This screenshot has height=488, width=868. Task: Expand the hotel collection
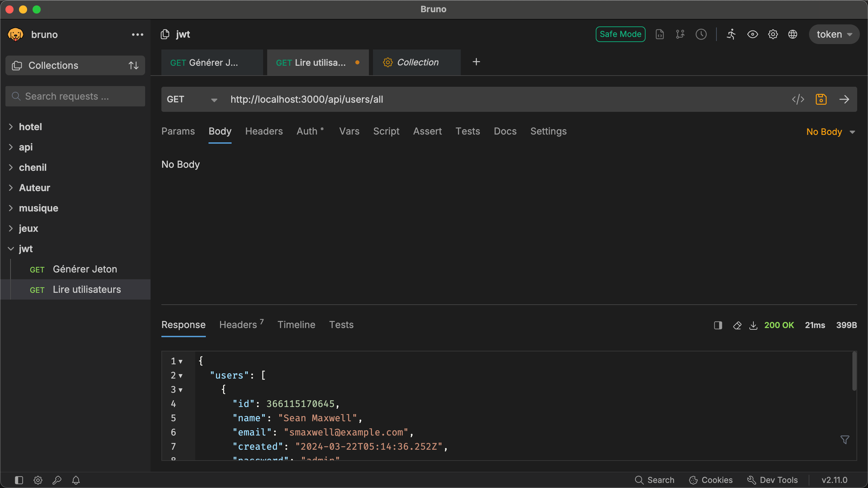point(30,127)
